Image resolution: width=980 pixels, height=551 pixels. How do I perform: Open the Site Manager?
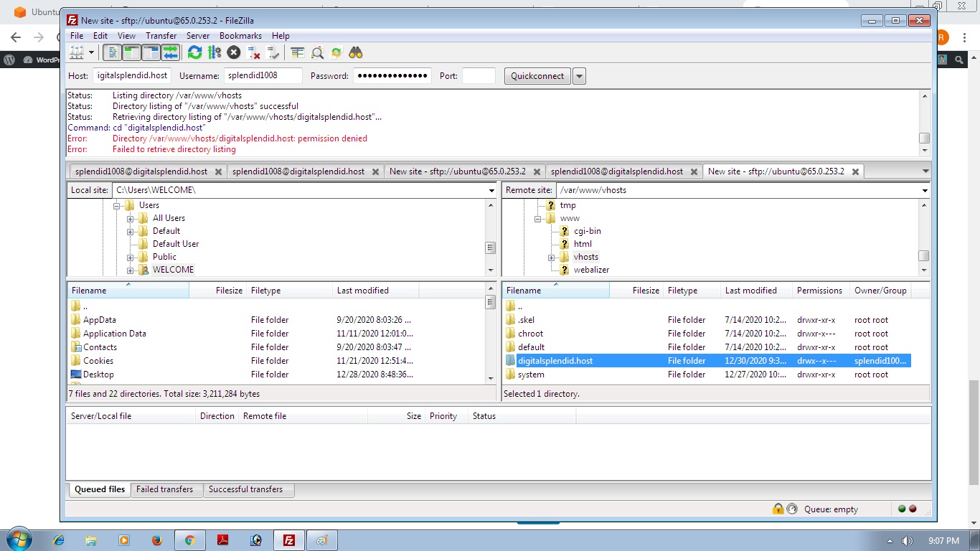77,52
